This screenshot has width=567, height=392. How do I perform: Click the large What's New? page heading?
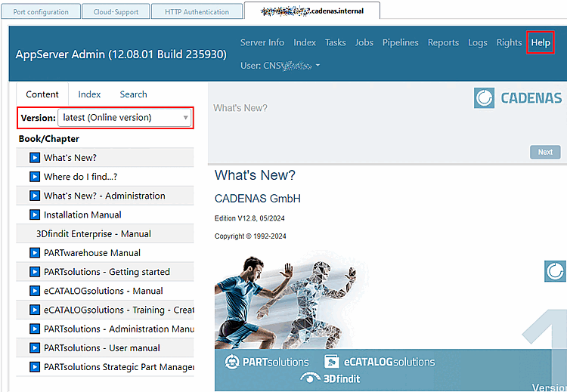(x=255, y=175)
